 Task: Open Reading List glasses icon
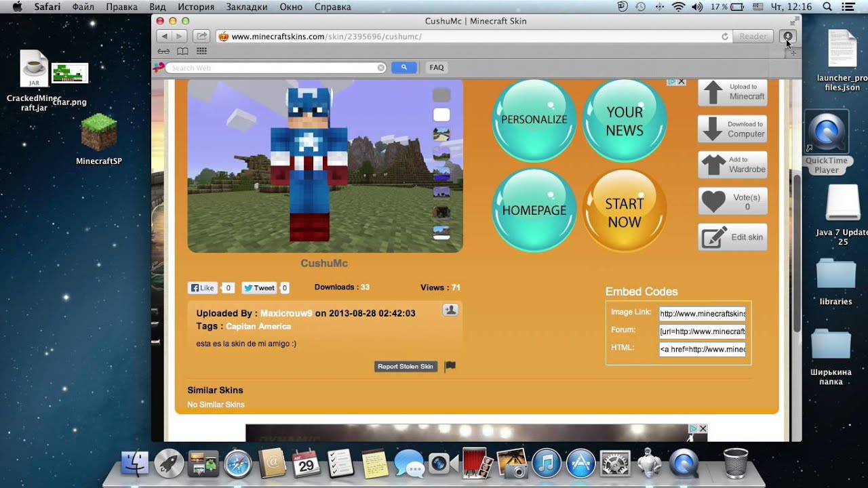(x=163, y=51)
